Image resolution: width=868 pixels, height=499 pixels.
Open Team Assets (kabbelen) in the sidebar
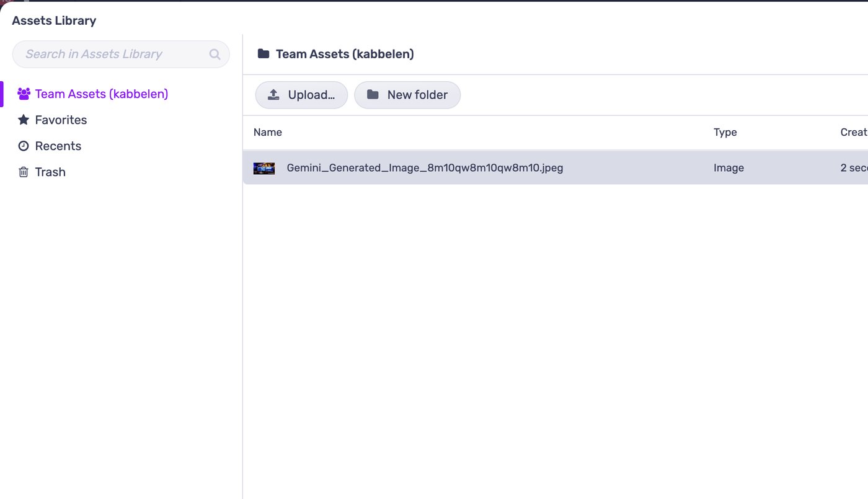(102, 94)
